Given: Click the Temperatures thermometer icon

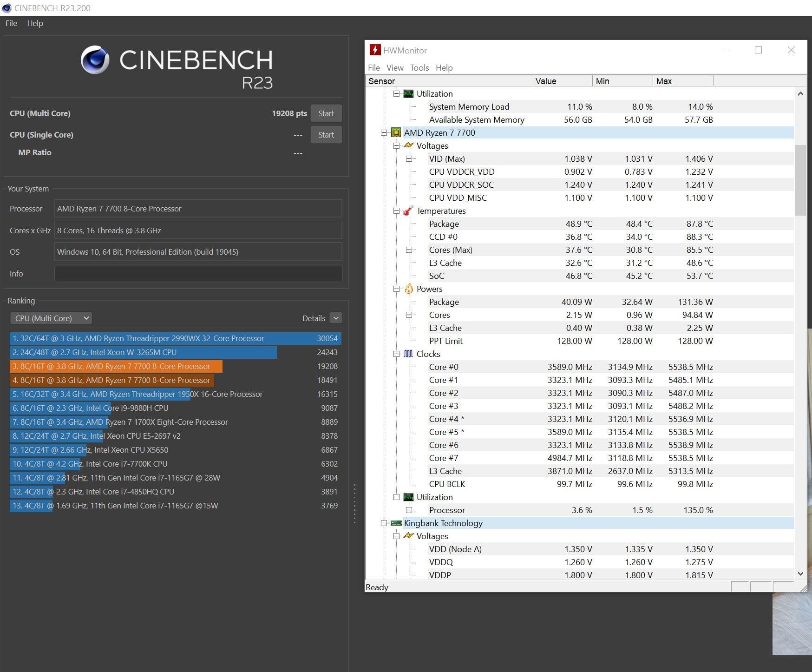Looking at the screenshot, I should tap(408, 211).
